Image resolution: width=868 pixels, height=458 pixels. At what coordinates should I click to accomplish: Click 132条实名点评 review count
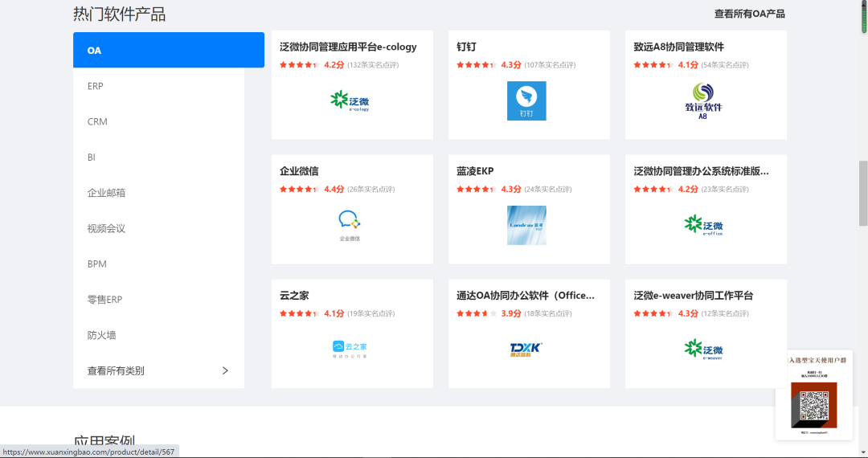(x=373, y=65)
